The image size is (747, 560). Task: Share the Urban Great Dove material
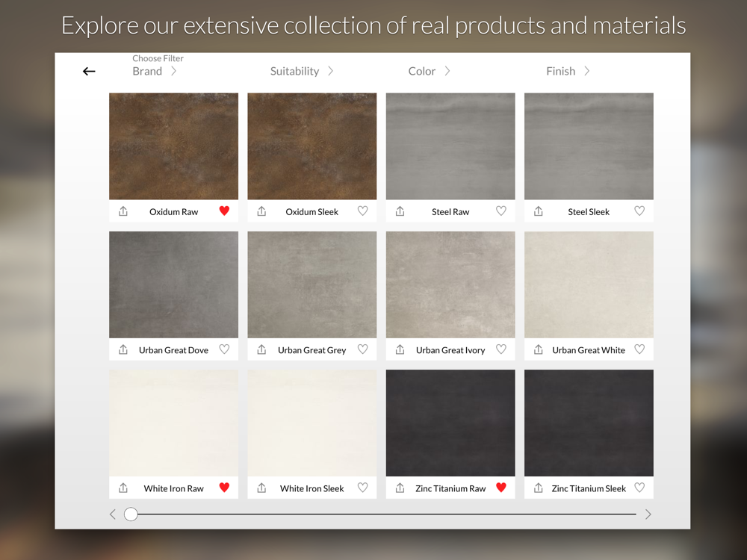[x=123, y=349]
